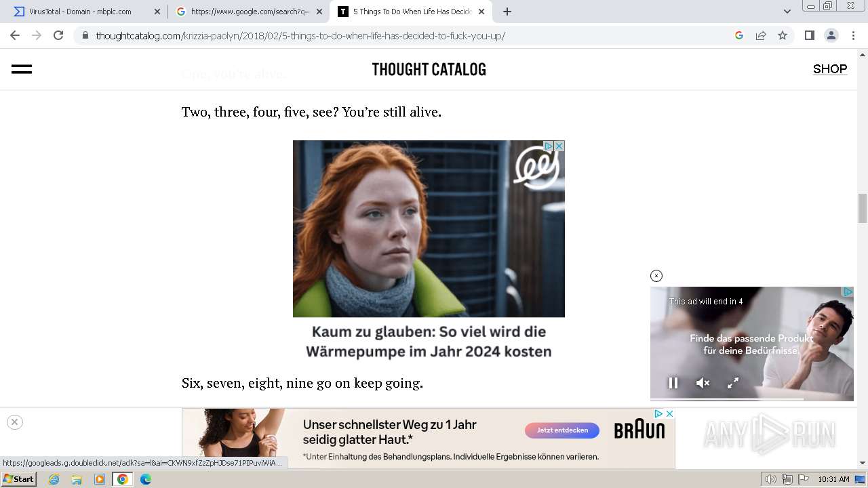Open the Chrome profile avatar
Viewport: 868px width, 488px height.
point(831,35)
